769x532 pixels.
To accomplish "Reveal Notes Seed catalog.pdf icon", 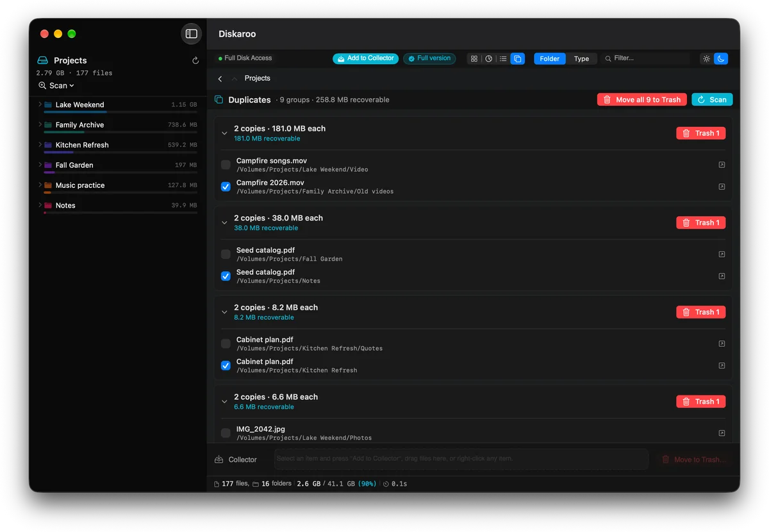I will coord(722,276).
